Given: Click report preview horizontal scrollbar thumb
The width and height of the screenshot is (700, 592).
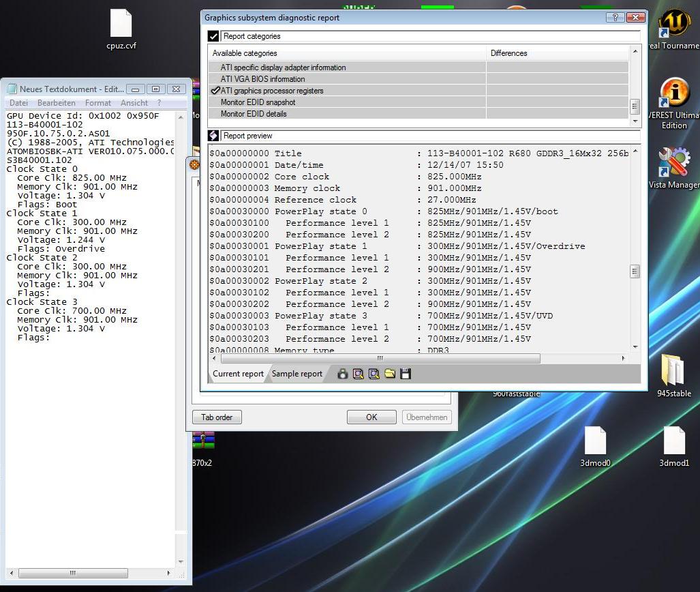Looking at the screenshot, I should point(380,358).
